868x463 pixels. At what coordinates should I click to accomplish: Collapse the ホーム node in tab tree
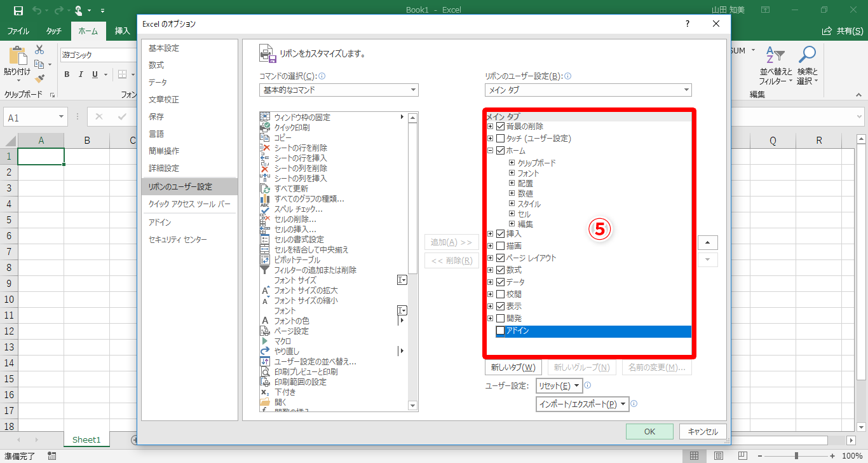(490, 151)
